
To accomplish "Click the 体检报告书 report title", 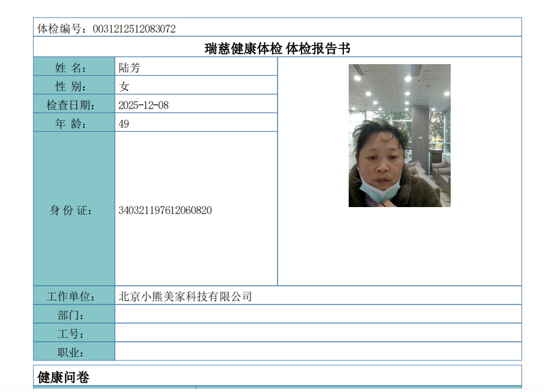I will (x=277, y=48).
